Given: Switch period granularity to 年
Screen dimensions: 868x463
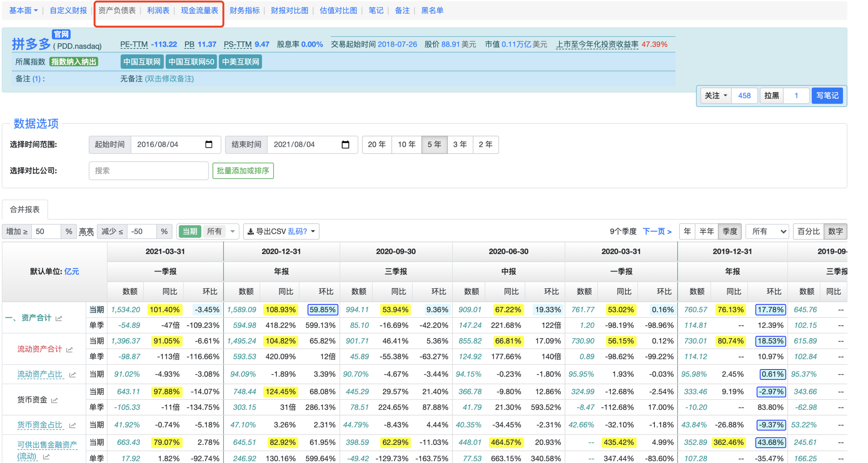Looking at the screenshot, I should click(687, 231).
